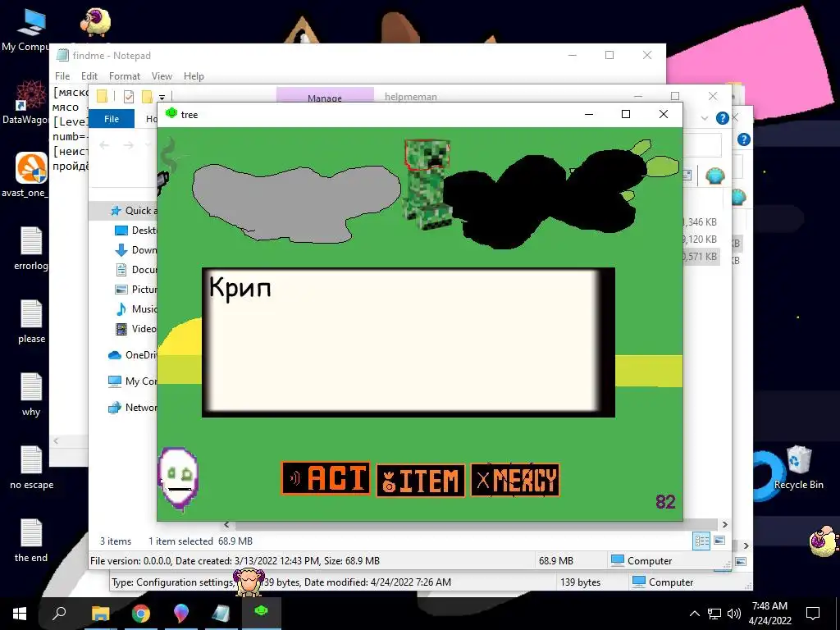Select My Computer in Explorer sidebar

click(x=132, y=381)
